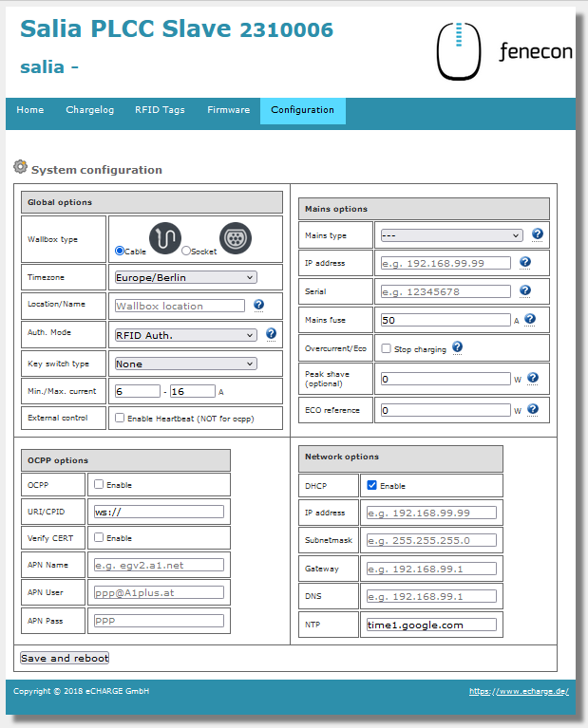This screenshot has width=588, height=728.
Task: Open help for the Auth. Mode setting
Action: 271,333
